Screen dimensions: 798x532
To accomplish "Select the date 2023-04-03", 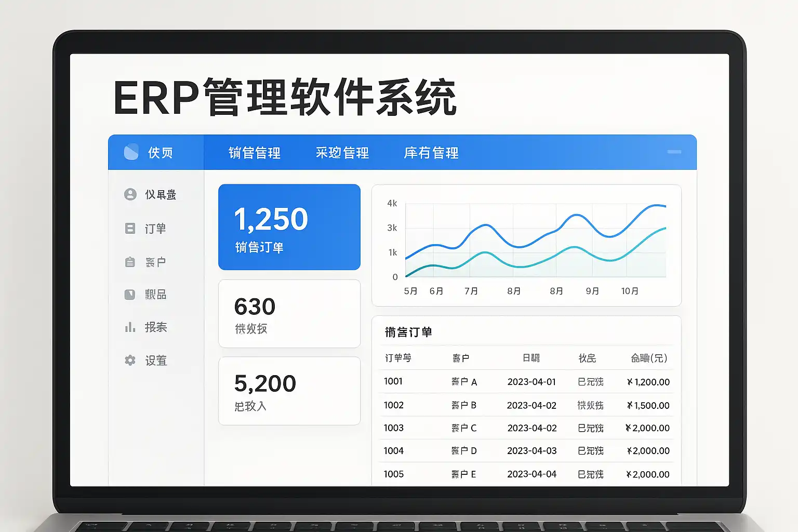I will pyautogui.click(x=532, y=451).
